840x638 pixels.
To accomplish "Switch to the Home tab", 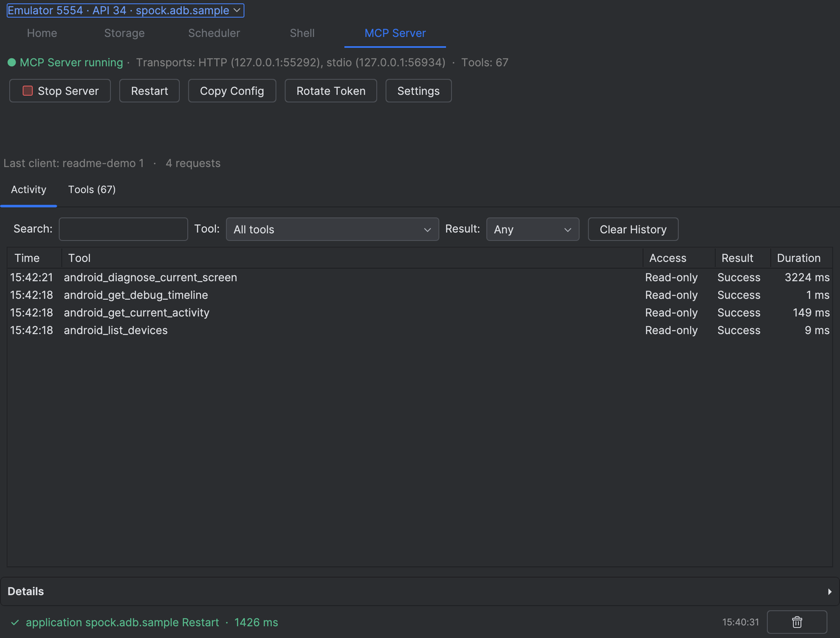I will click(x=42, y=33).
